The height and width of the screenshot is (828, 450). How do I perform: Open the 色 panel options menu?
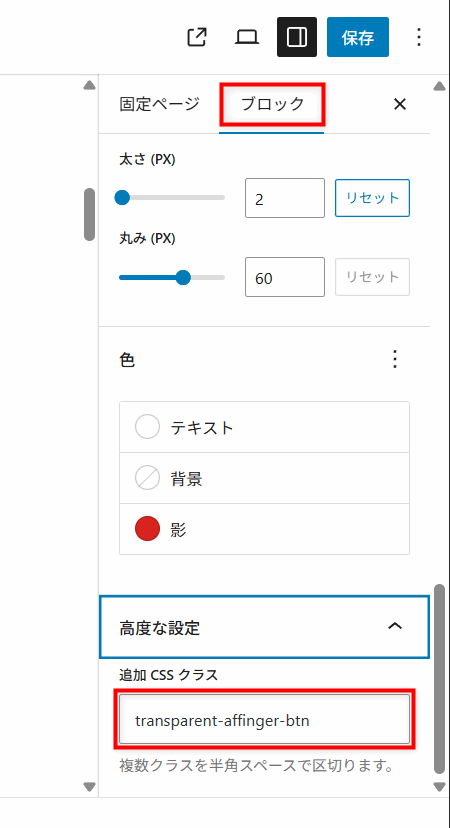[395, 360]
